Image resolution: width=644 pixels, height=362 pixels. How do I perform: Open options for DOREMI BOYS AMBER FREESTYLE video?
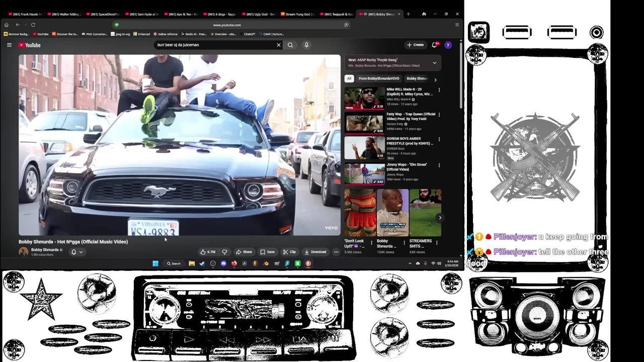coord(439,139)
